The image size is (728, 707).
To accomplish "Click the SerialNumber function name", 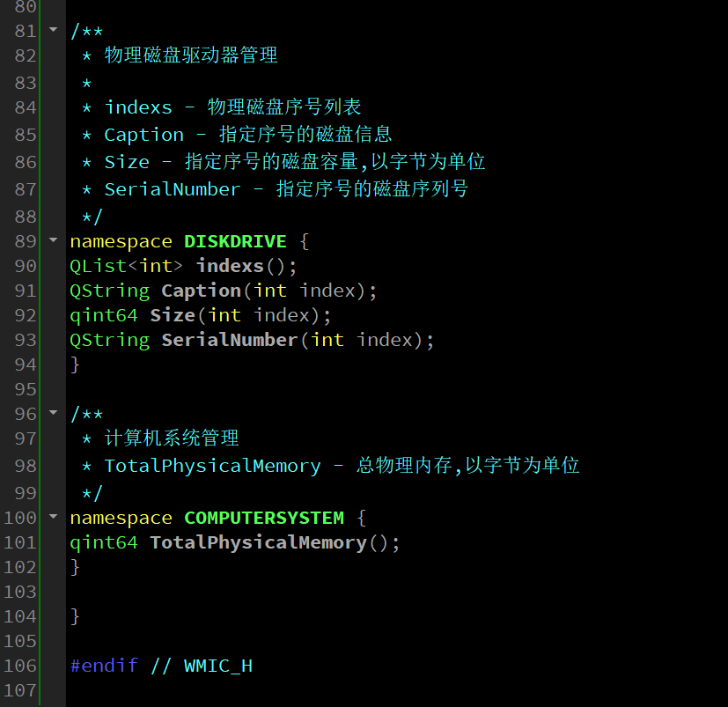I will pos(230,340).
